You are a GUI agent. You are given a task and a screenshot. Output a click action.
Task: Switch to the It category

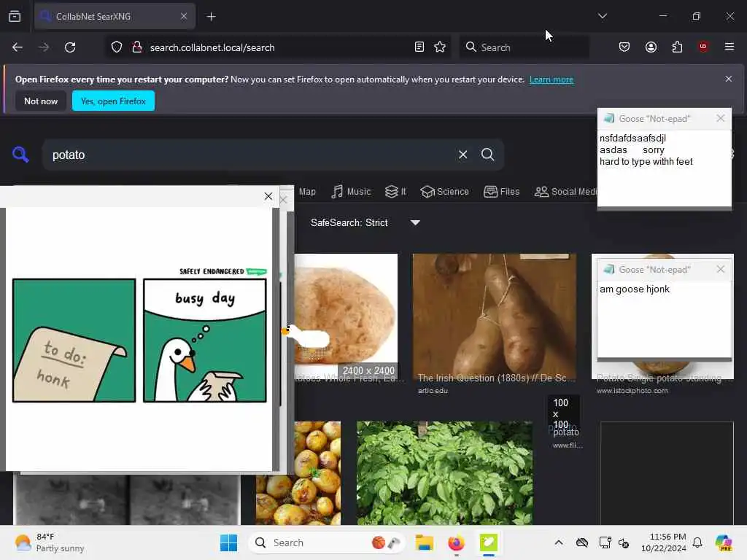395,192
